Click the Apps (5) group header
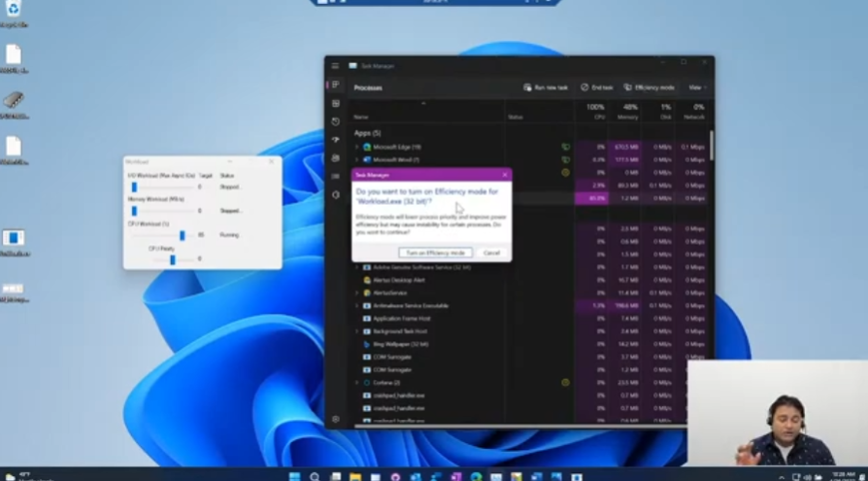This screenshot has width=868, height=481. pyautogui.click(x=367, y=133)
